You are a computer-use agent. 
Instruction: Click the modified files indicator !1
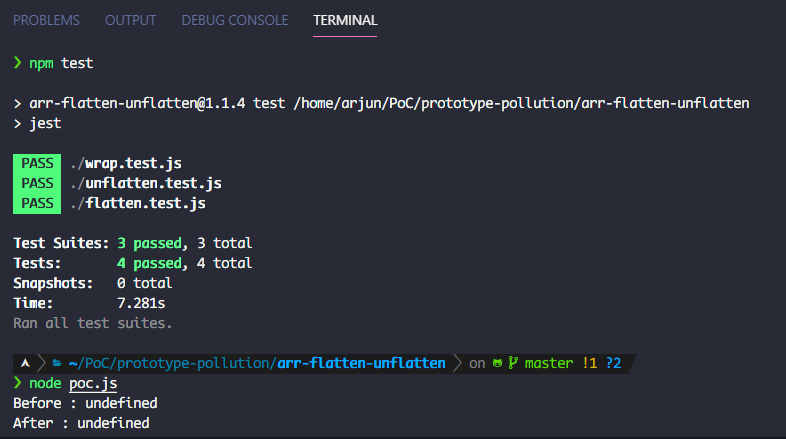point(590,363)
